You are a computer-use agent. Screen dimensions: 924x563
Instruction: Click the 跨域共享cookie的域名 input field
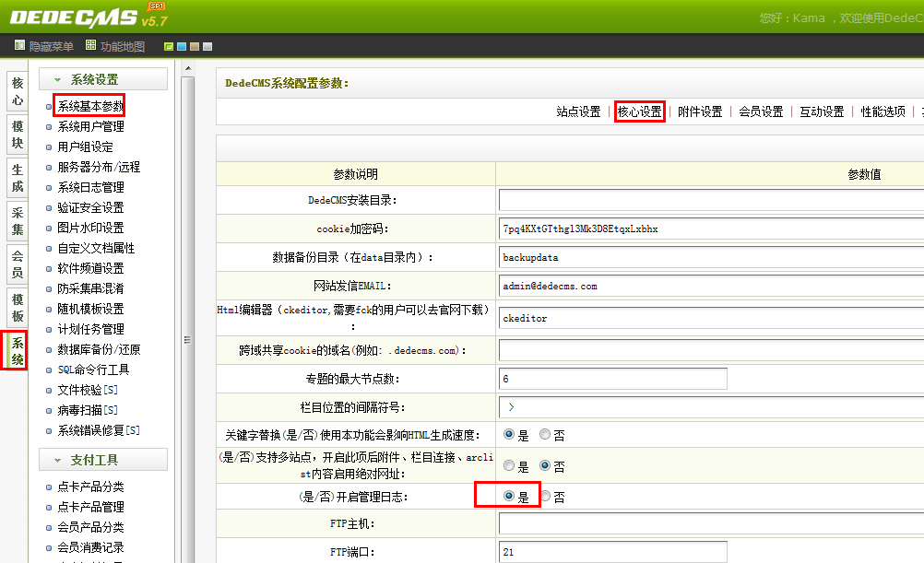click(711, 350)
